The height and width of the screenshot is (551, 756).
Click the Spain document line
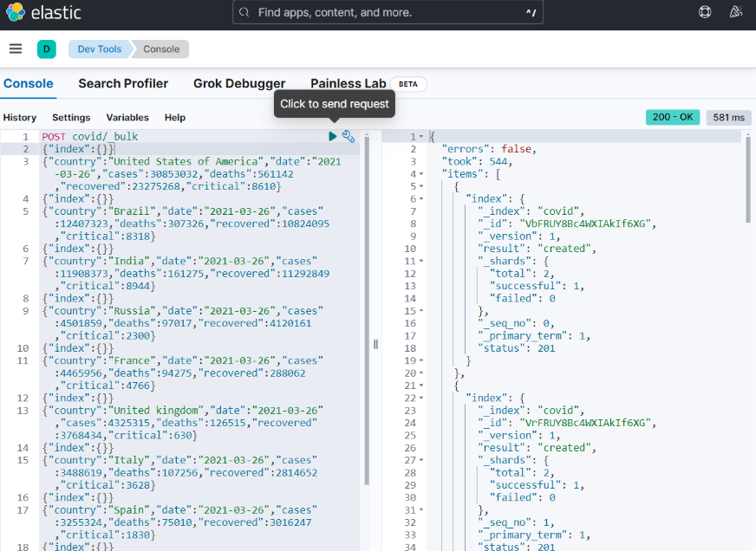pyautogui.click(x=179, y=522)
